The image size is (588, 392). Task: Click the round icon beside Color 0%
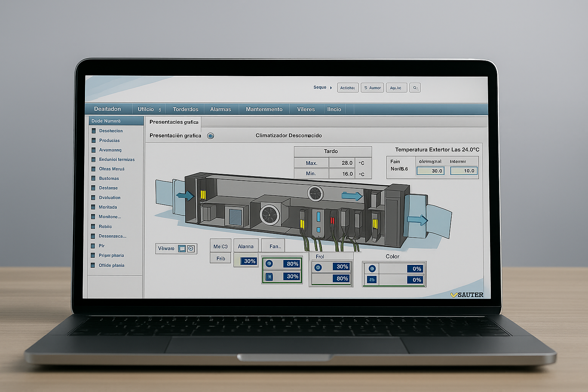tap(372, 269)
